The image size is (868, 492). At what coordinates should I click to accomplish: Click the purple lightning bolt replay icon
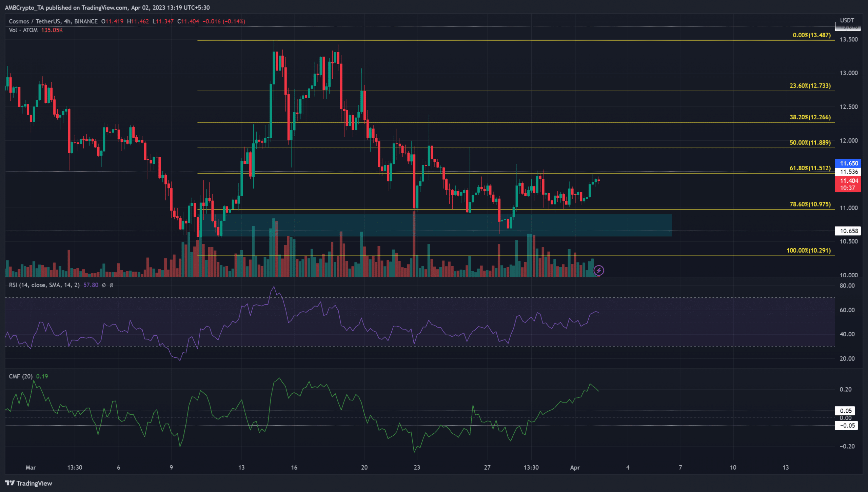[x=598, y=270]
